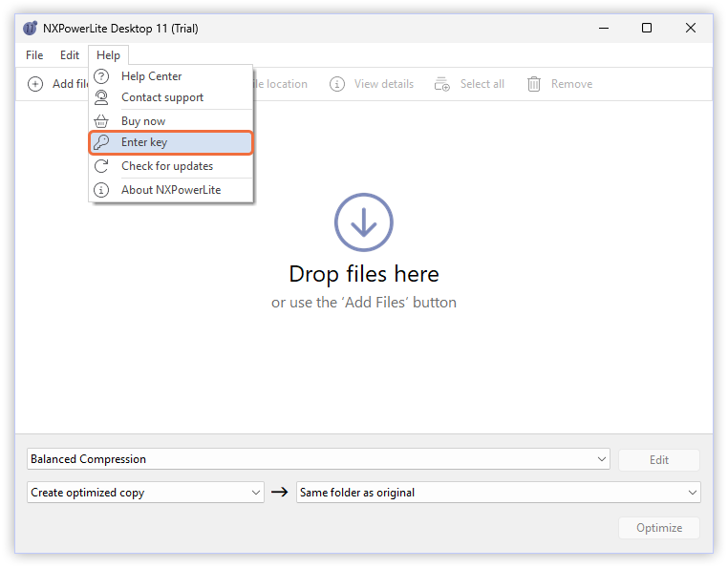Click the large download arrow drop icon
This screenshot has height=569, width=728.
(364, 222)
